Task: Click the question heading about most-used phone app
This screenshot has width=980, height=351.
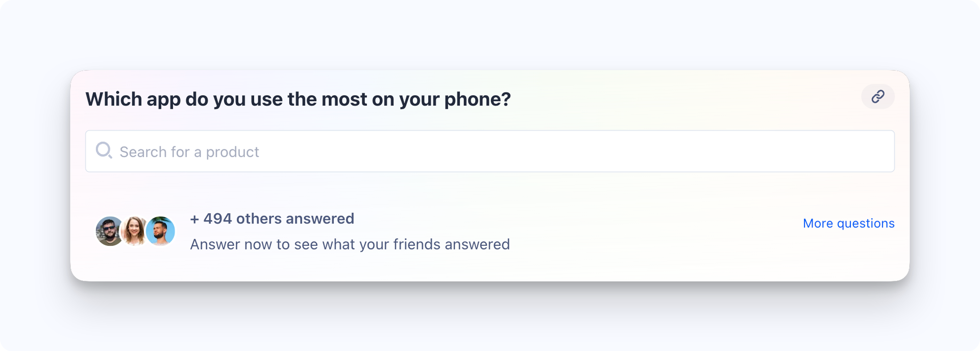Action: (298, 99)
